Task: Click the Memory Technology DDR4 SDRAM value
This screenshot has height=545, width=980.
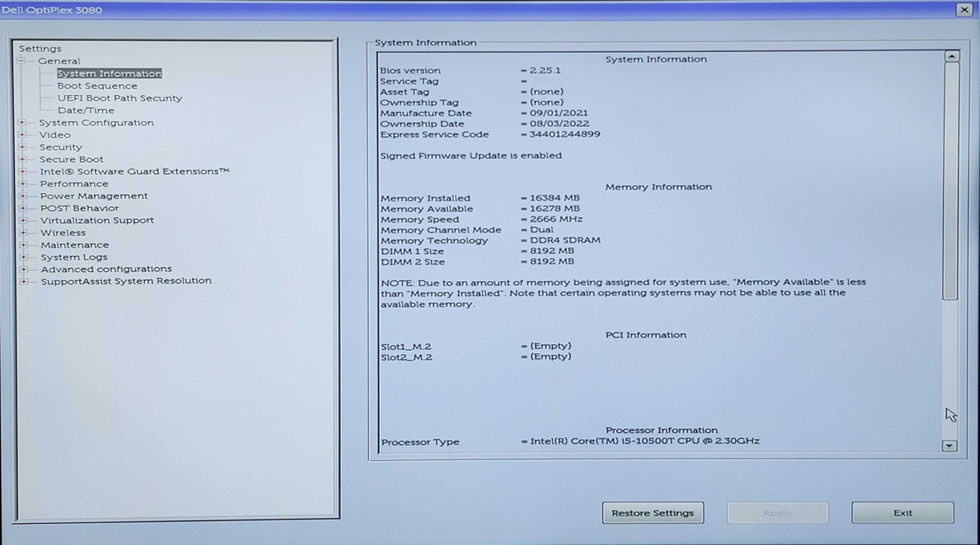Action: 565,241
